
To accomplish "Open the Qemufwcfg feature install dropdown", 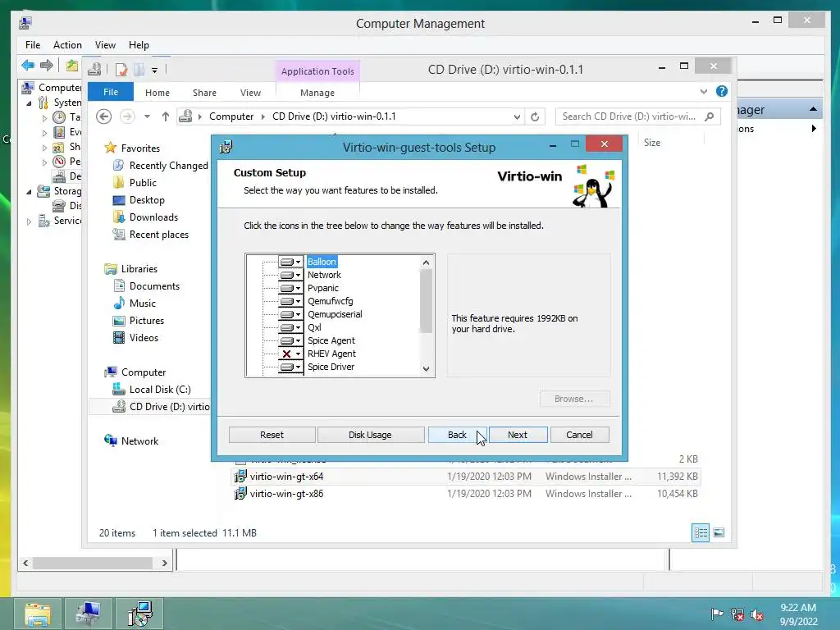I will 291,301.
